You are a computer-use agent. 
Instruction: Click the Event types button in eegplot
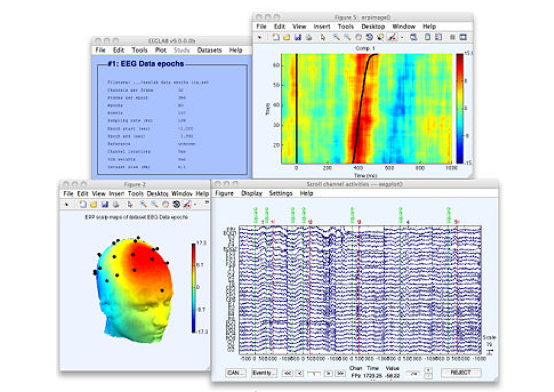tap(264, 373)
